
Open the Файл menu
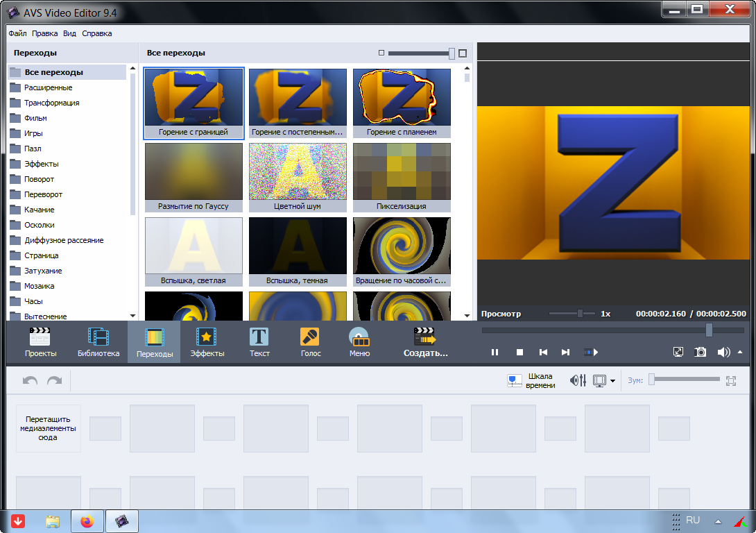click(x=17, y=33)
